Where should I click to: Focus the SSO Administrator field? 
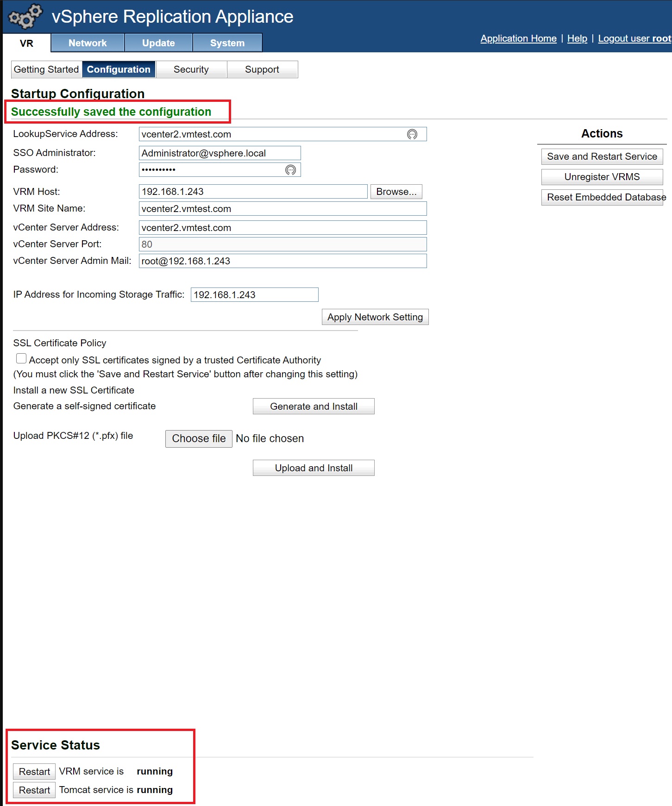(x=220, y=153)
